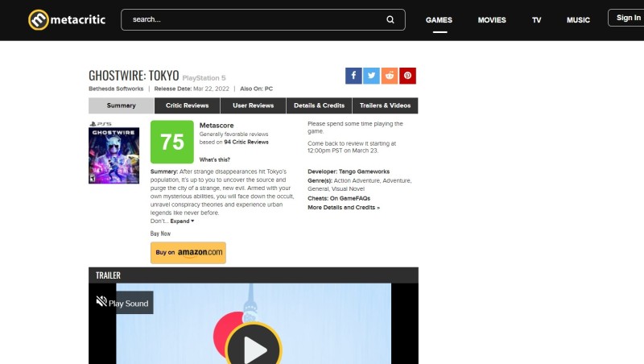The width and height of the screenshot is (644, 364).
Task: Click the green 75 Metascore box
Action: click(172, 142)
